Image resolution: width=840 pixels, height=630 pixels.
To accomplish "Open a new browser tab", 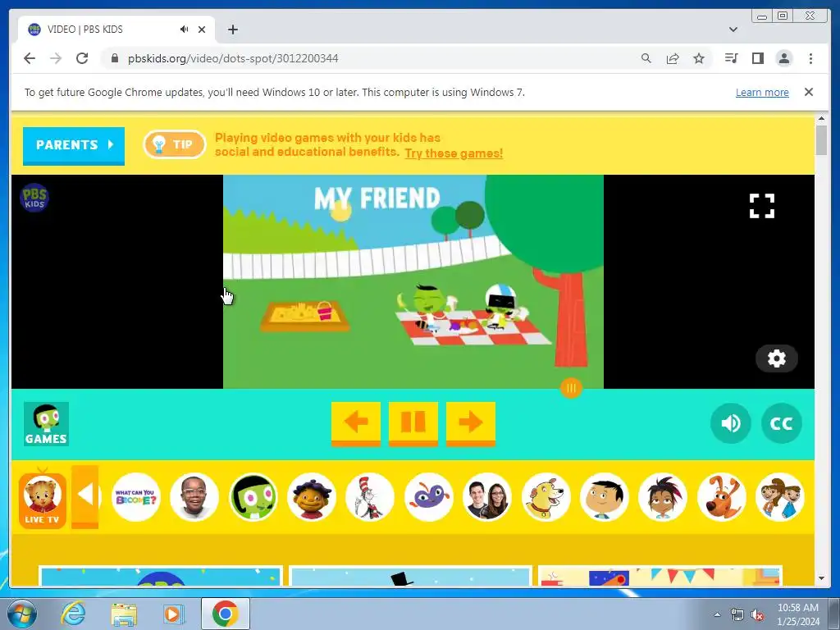I will [x=232, y=30].
